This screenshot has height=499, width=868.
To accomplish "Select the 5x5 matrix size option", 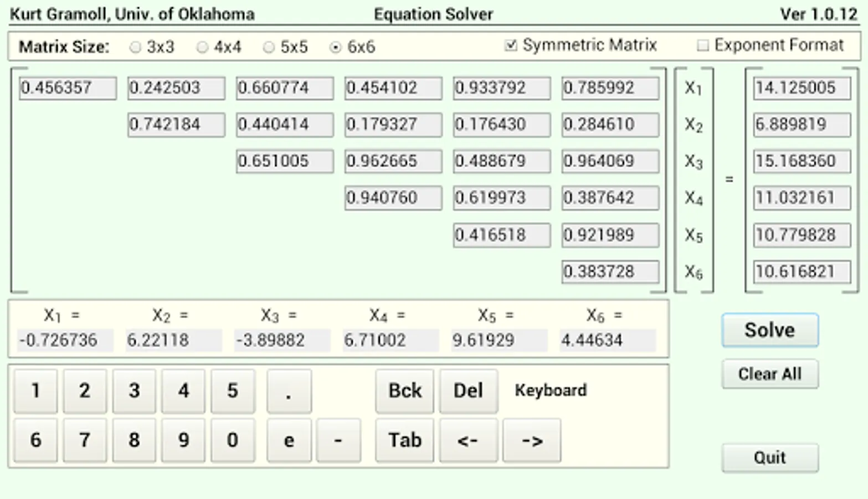I will (285, 47).
